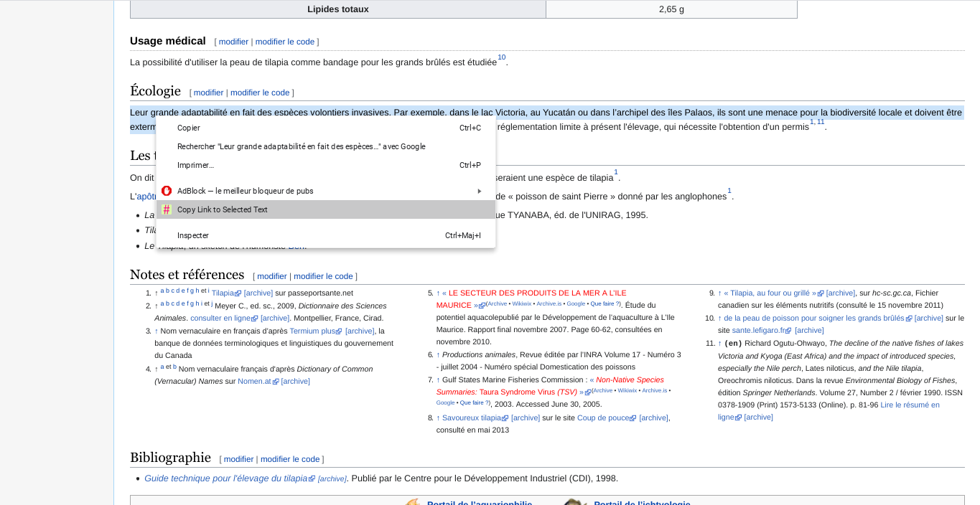Open the Nomen.at link
This screenshot has height=505, width=980.
point(258,381)
